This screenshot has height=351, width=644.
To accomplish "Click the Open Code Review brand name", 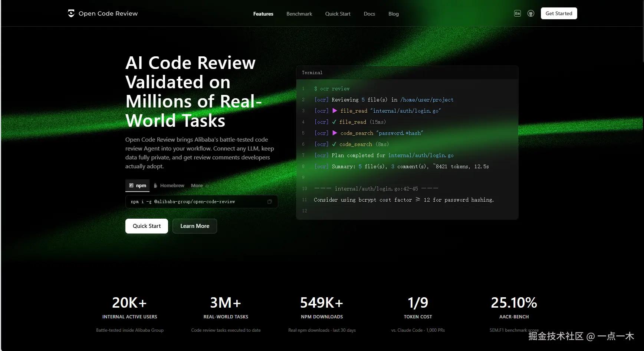I will click(x=108, y=13).
